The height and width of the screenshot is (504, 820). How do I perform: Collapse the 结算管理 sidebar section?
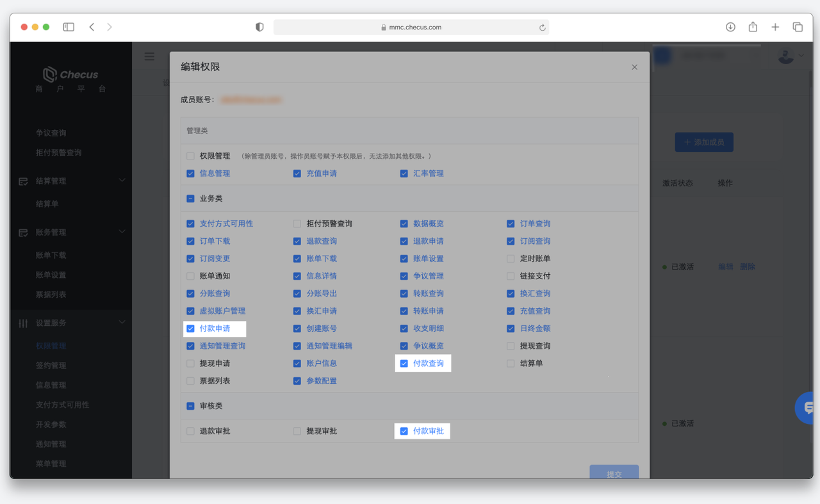(122, 181)
